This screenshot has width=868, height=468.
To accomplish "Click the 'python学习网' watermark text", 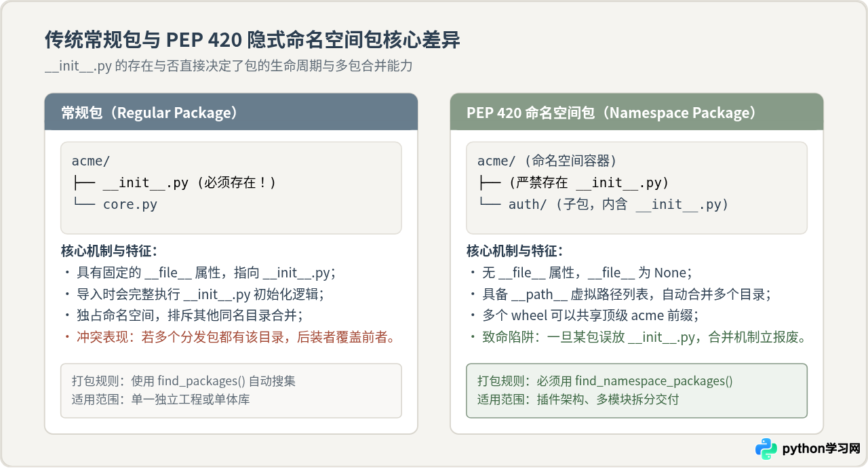I will click(821, 449).
